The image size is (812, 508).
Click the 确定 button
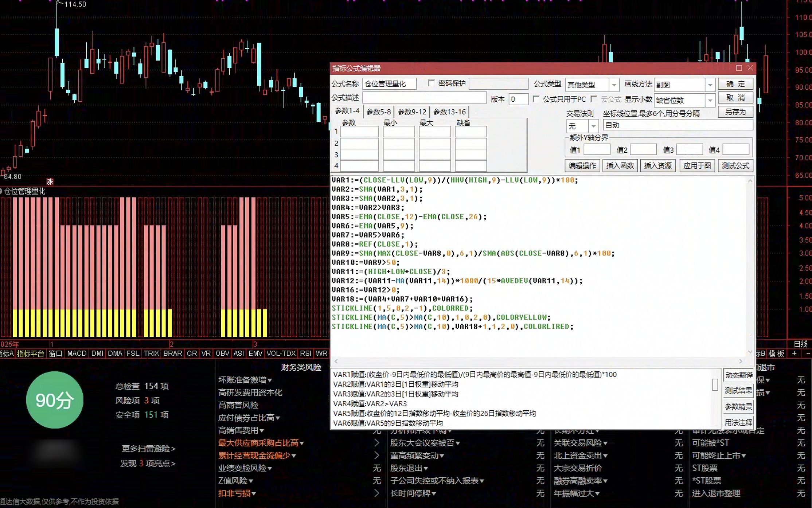[x=735, y=84]
